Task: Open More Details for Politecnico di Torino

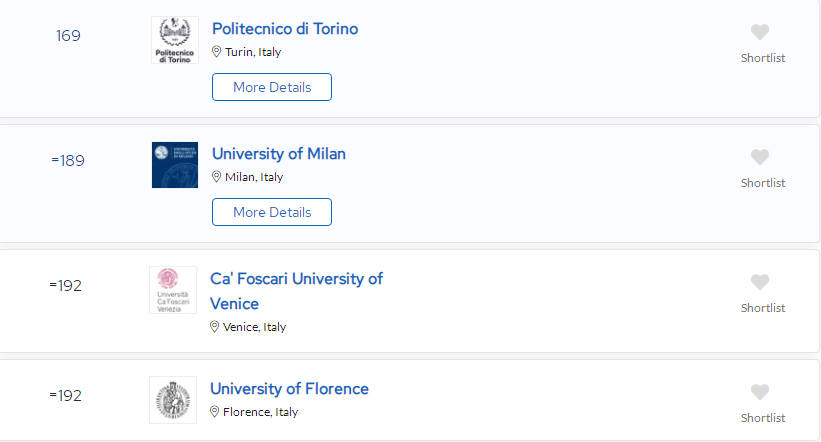Action: (272, 87)
